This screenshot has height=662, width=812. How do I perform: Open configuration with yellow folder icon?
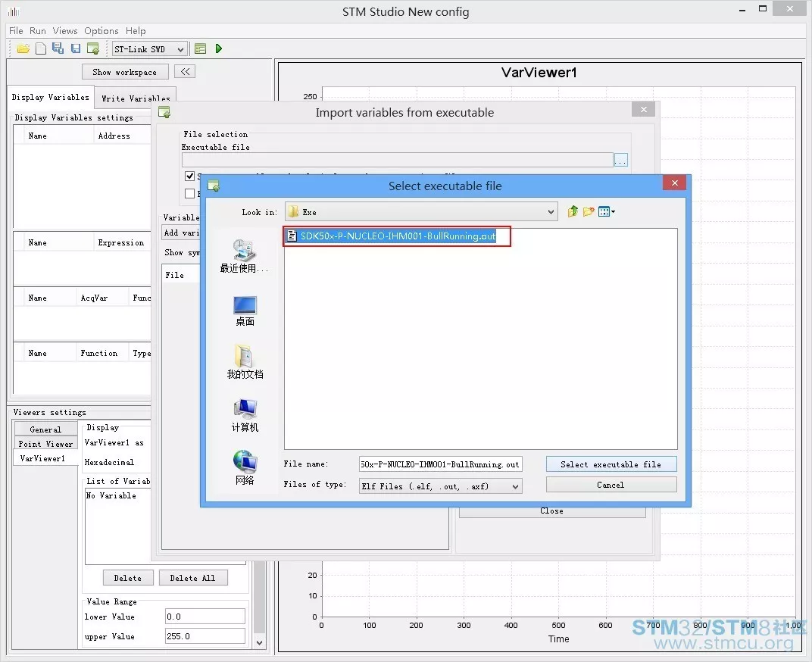[23, 48]
